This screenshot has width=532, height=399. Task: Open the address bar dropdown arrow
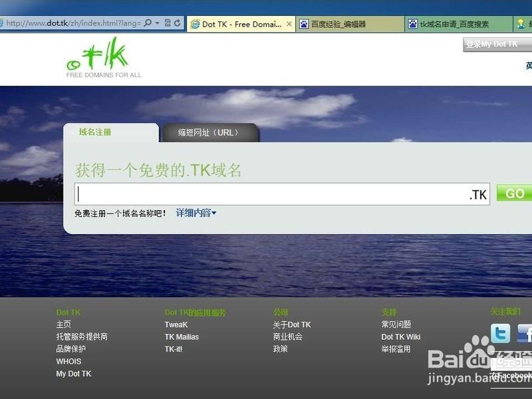[157, 23]
